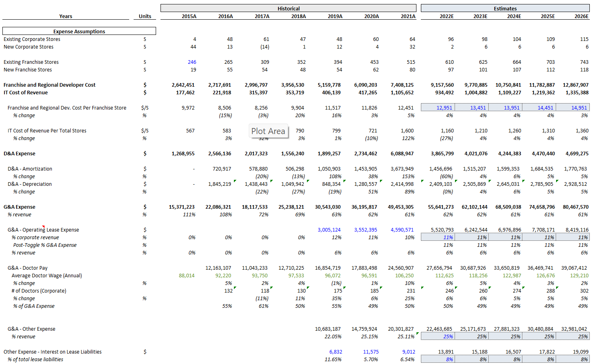Click Franchise and Regional Dev. Cost Per Franchise Store
This screenshot has height=364, width=591.
[67, 108]
